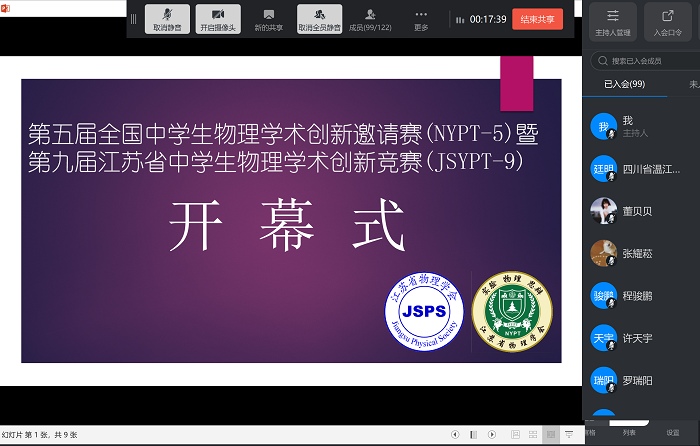Turn on camera with 开启摄像头
Image resolution: width=700 pixels, height=446 pixels.
coord(218,19)
